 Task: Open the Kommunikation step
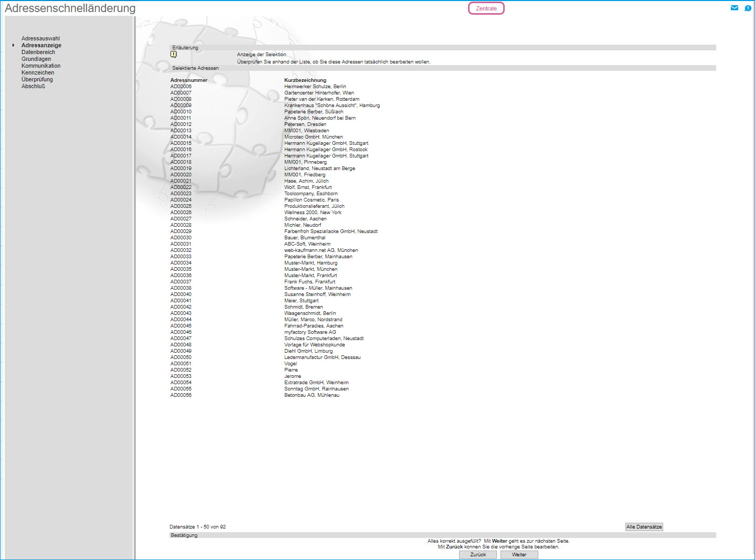tap(41, 66)
